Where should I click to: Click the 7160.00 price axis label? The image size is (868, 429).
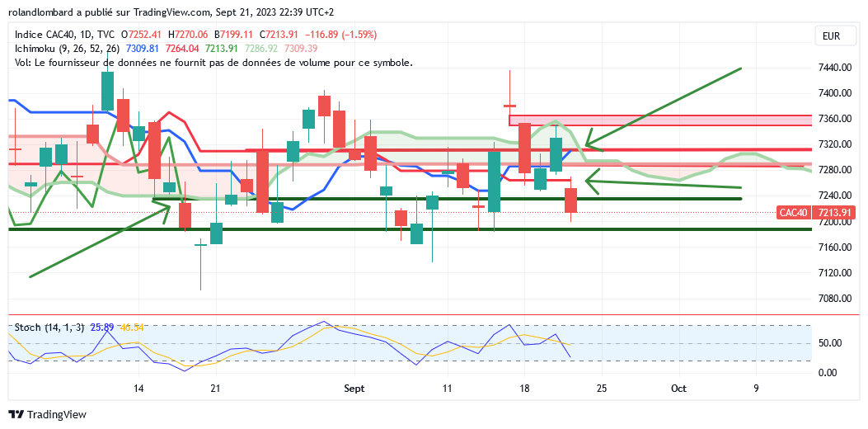click(835, 247)
